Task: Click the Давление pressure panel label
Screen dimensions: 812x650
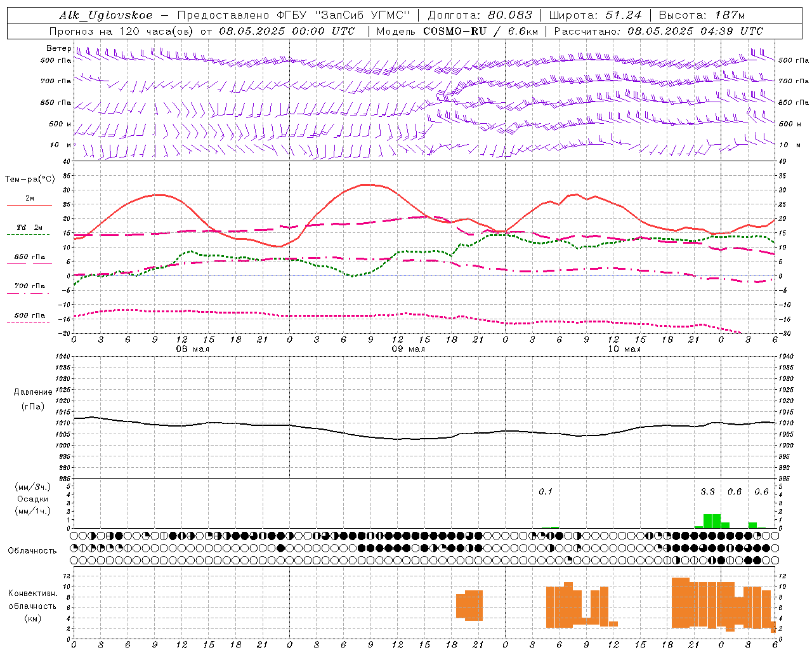Action: 33,392
